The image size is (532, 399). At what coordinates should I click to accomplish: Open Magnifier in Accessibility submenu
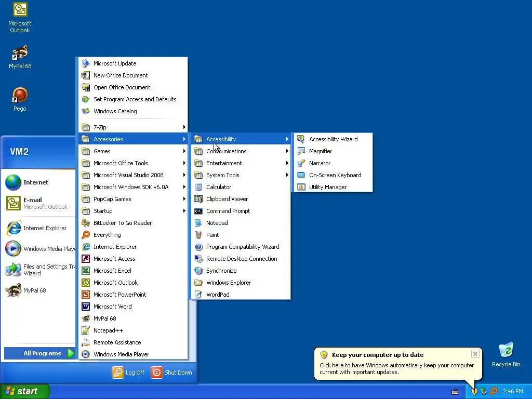point(333,151)
